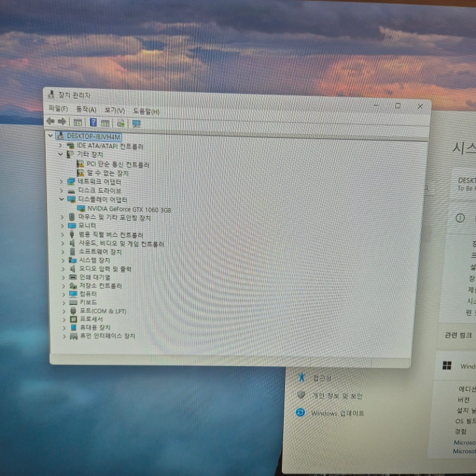Click the speaker icon of 오디오 입력 및 출력

(73, 269)
